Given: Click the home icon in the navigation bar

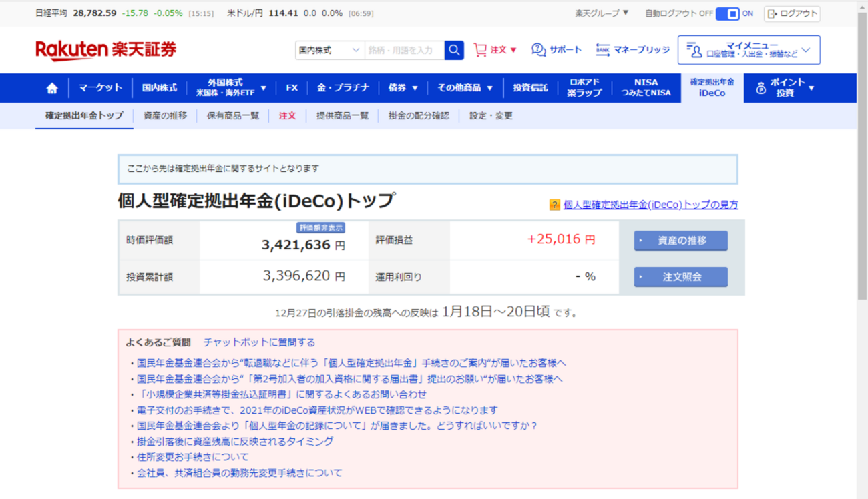Looking at the screenshot, I should [x=51, y=87].
